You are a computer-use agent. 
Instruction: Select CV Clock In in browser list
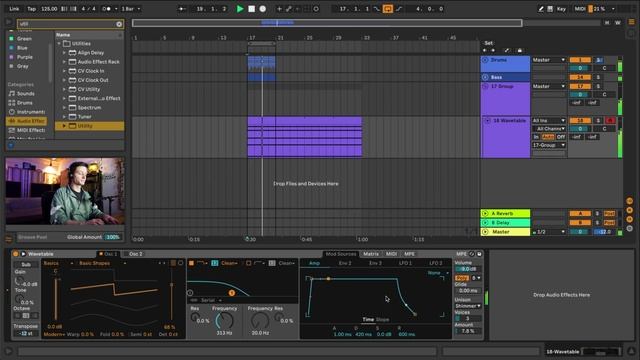pos(91,71)
